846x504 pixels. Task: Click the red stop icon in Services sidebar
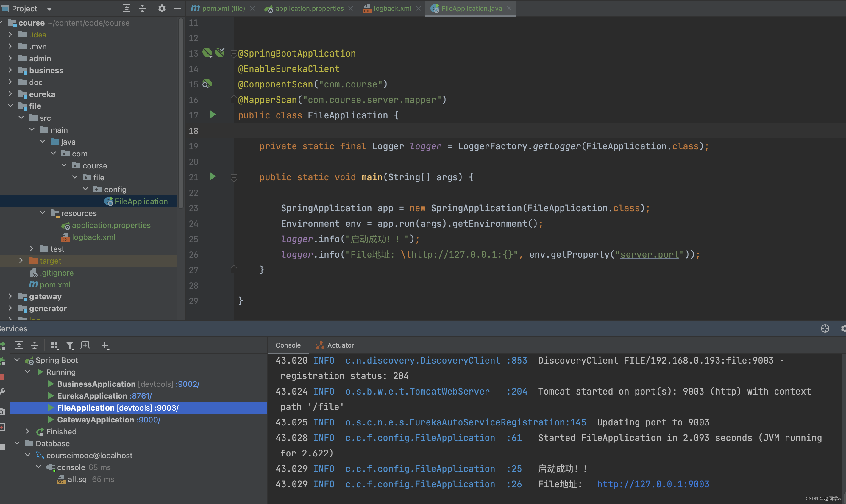tap(2, 376)
